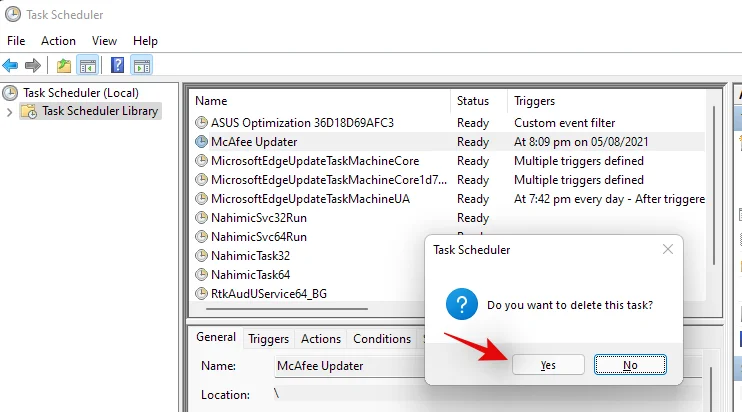Click the vertical scrollbar of the task list
Screen dimensions: 742x412
tap(713, 185)
